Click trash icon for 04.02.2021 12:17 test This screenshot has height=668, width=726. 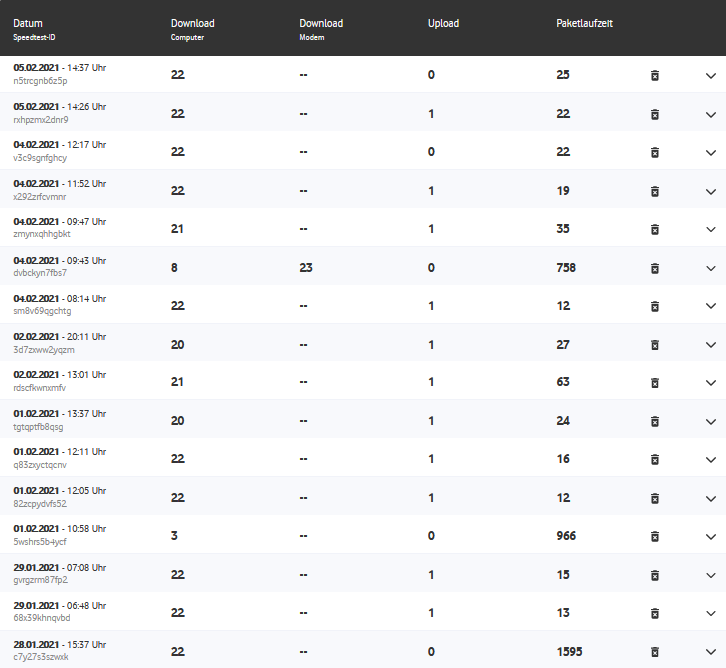coord(655,152)
